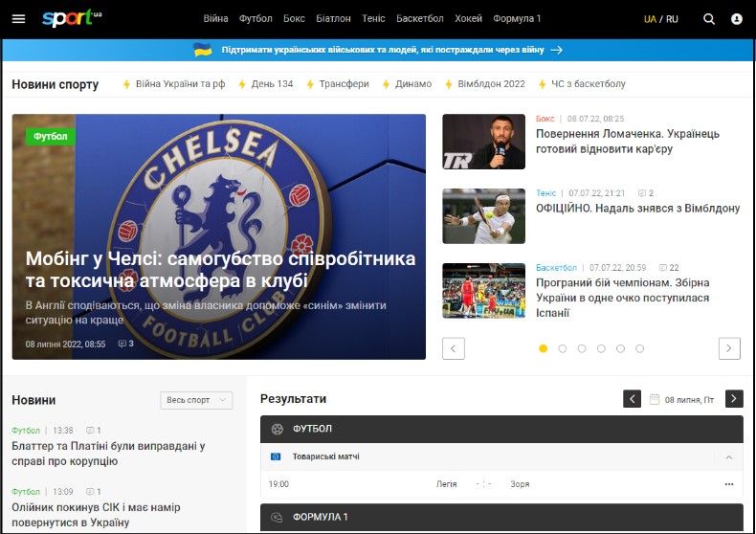756x534 pixels.
Task: Open the hamburger menu icon
Action: point(18,19)
